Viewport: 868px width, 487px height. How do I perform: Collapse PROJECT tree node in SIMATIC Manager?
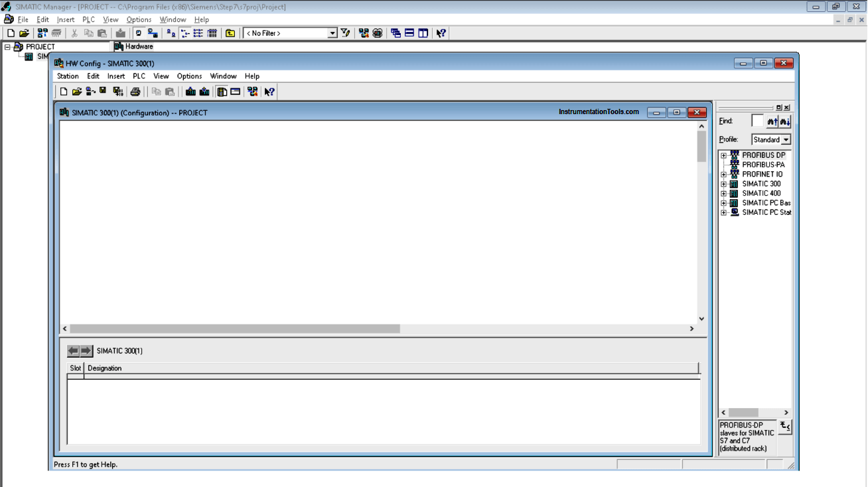coord(7,47)
